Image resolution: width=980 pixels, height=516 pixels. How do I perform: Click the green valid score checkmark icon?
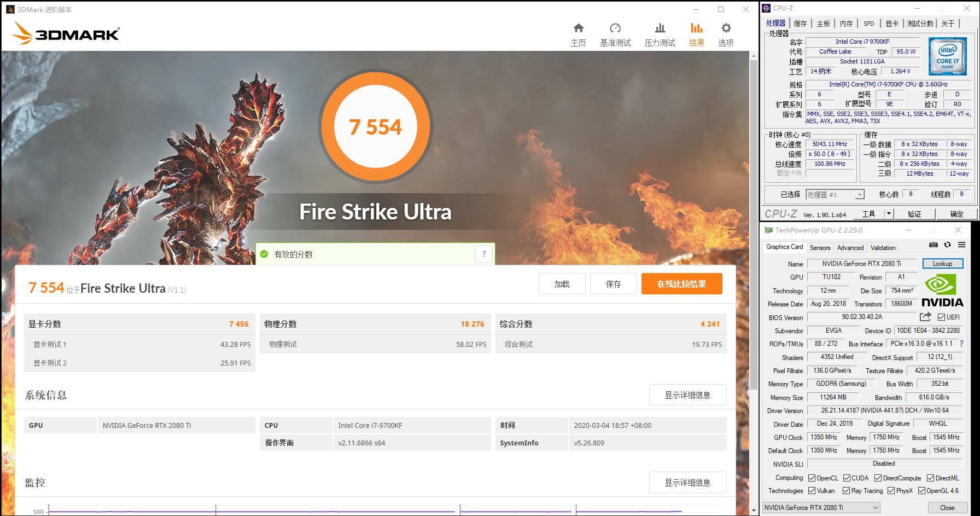click(264, 254)
